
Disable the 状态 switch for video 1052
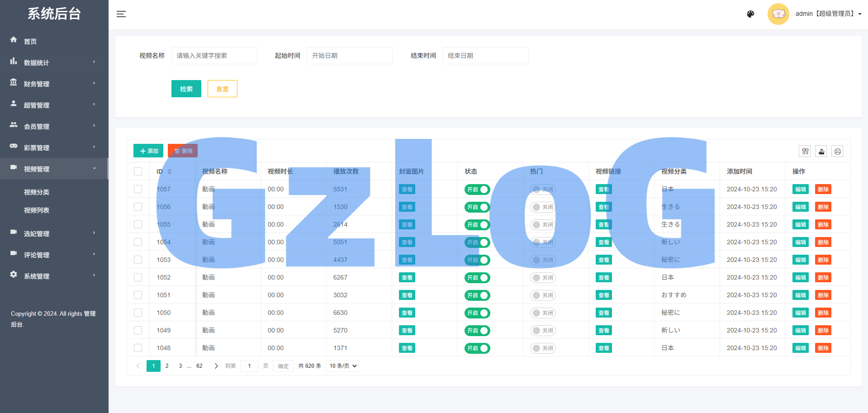(477, 277)
